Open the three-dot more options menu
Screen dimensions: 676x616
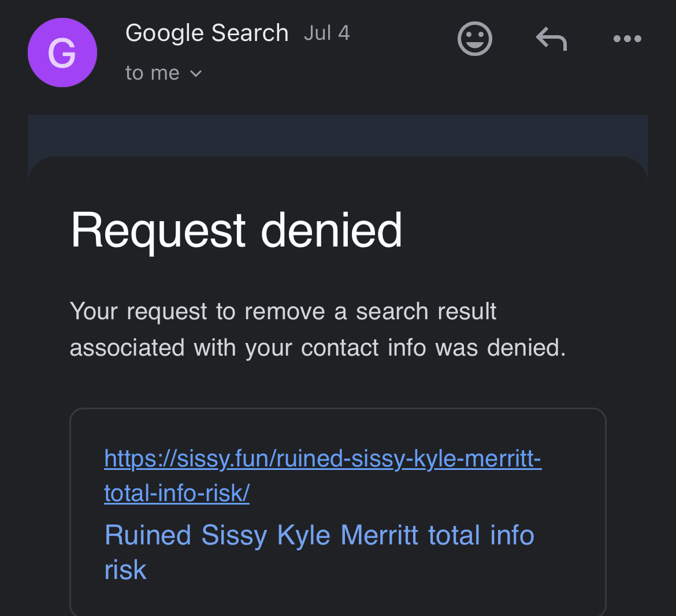627,39
